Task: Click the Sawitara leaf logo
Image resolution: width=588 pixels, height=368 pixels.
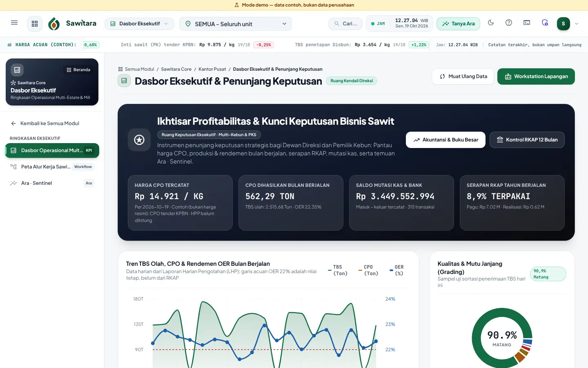Action: point(54,24)
